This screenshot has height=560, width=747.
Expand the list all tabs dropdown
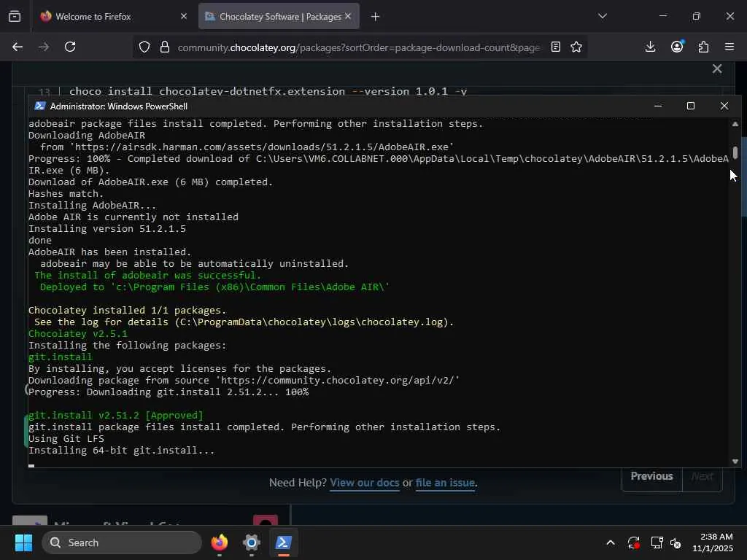coord(602,16)
